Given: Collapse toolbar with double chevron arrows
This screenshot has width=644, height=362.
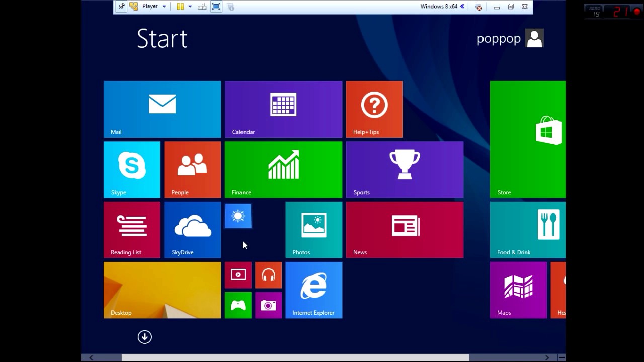Looking at the screenshot, I should [x=462, y=7].
